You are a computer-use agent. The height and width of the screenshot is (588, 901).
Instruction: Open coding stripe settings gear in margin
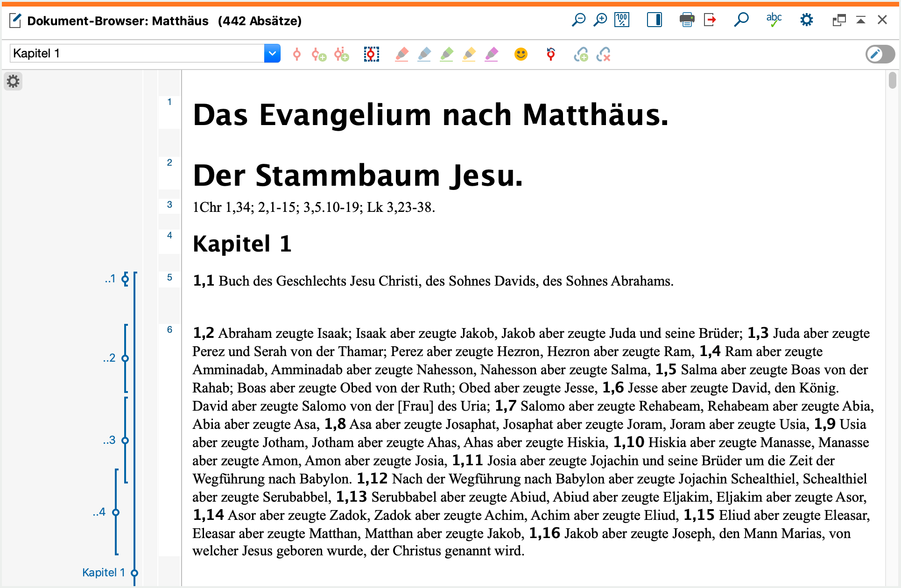click(x=13, y=82)
